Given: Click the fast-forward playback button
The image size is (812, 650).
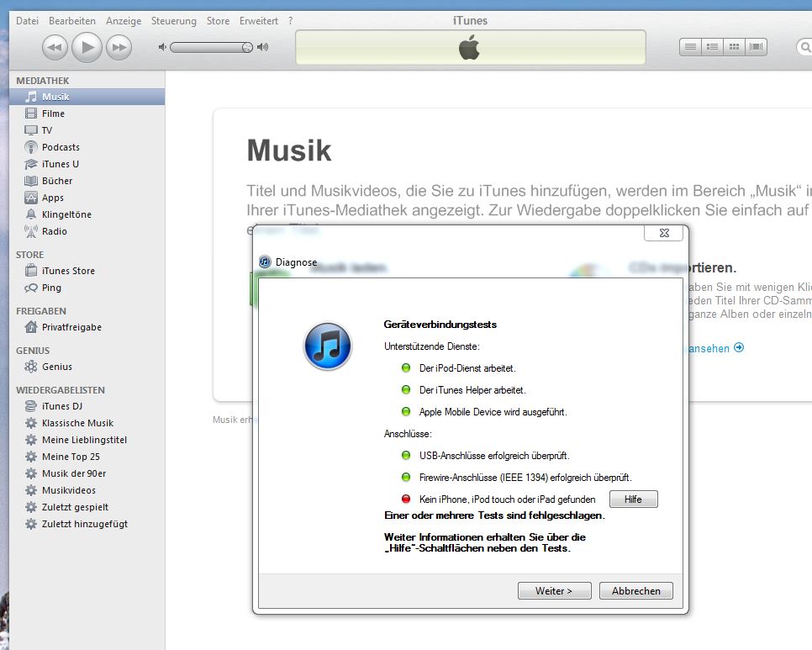Looking at the screenshot, I should [119, 48].
